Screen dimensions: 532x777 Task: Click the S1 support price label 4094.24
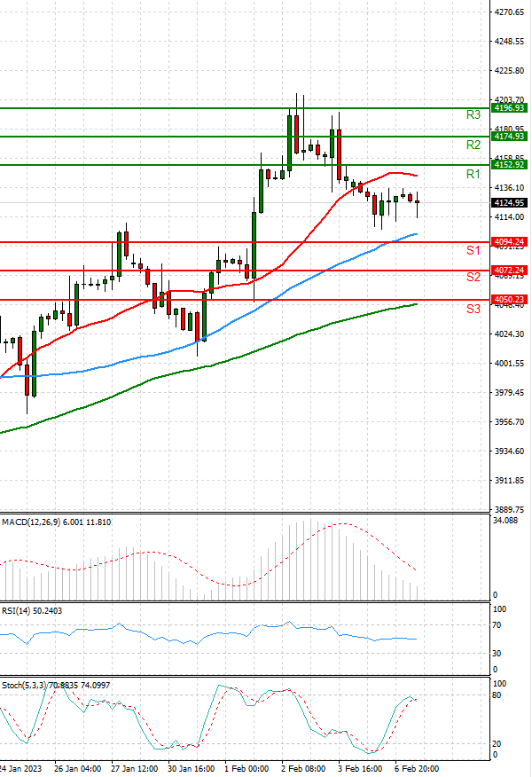tap(509, 242)
